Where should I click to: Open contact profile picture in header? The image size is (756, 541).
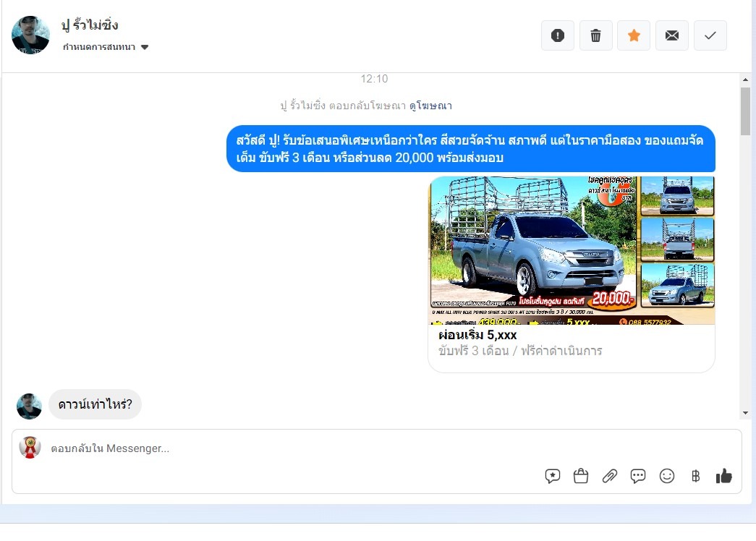[30, 35]
